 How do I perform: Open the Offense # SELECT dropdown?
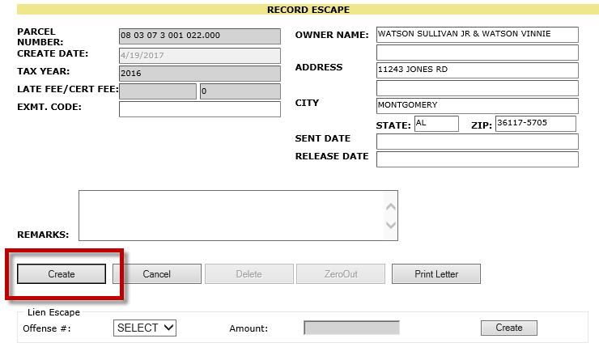[x=145, y=328]
